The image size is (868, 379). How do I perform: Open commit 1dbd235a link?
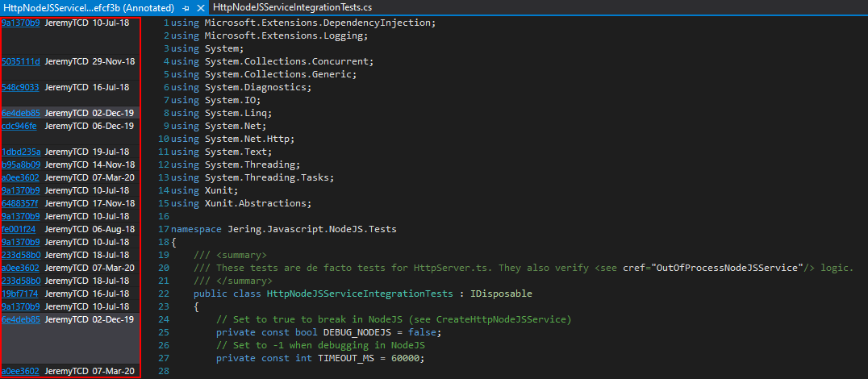click(21, 152)
